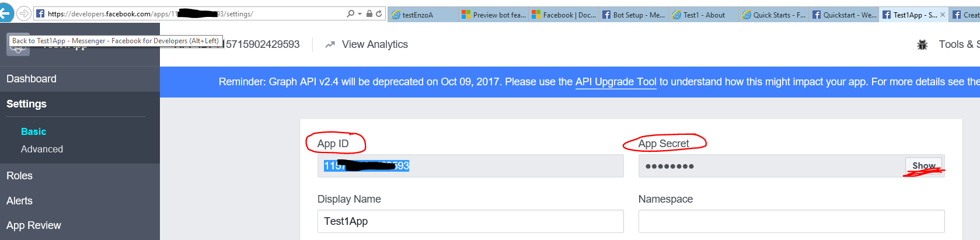Click the empty Namespace input field

(791, 221)
